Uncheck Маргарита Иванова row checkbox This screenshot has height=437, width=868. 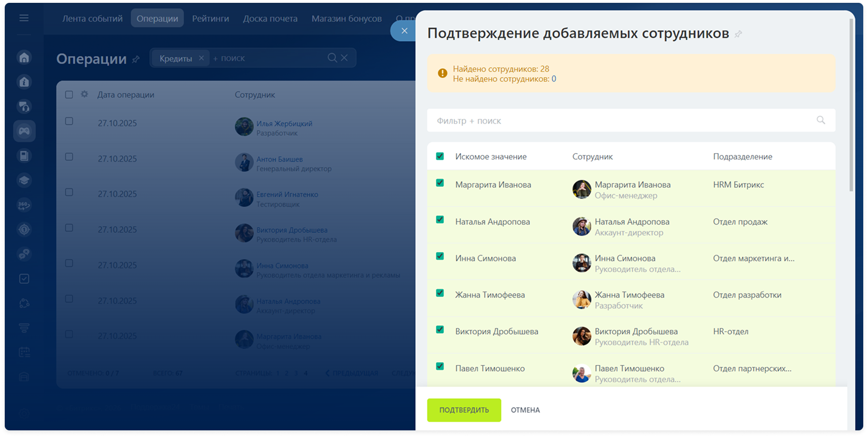click(x=440, y=183)
